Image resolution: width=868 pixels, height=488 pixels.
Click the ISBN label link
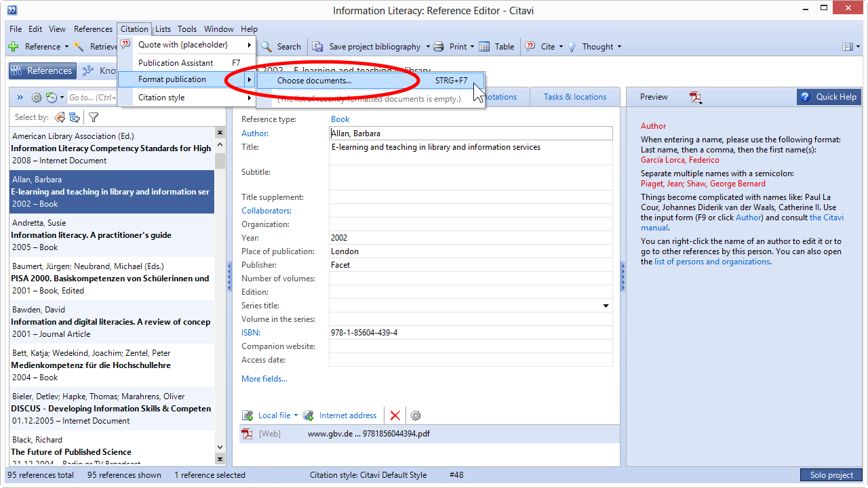pyautogui.click(x=251, y=333)
